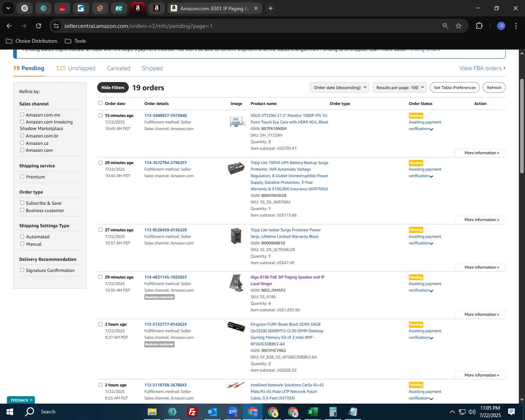Open File Explorer from the taskbar
This screenshot has width=525, height=420.
click(152, 412)
